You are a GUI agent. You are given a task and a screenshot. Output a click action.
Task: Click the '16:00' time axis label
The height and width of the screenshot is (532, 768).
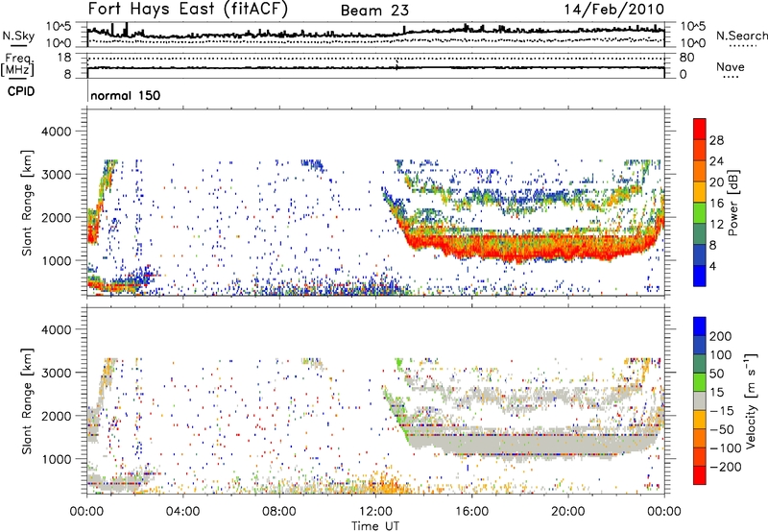471,512
